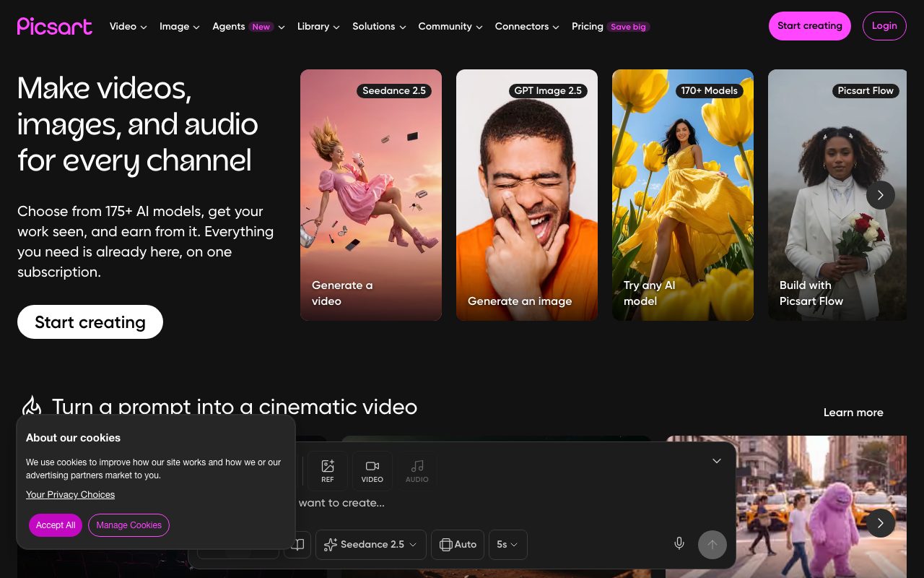The image size is (924, 578).
Task: Open the prompt library book icon
Action: 297,544
